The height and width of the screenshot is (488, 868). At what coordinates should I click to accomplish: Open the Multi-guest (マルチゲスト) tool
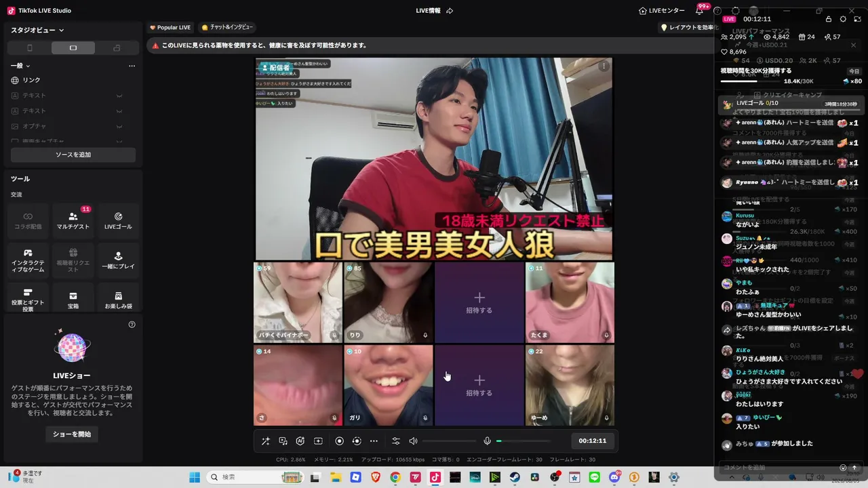[x=73, y=220]
